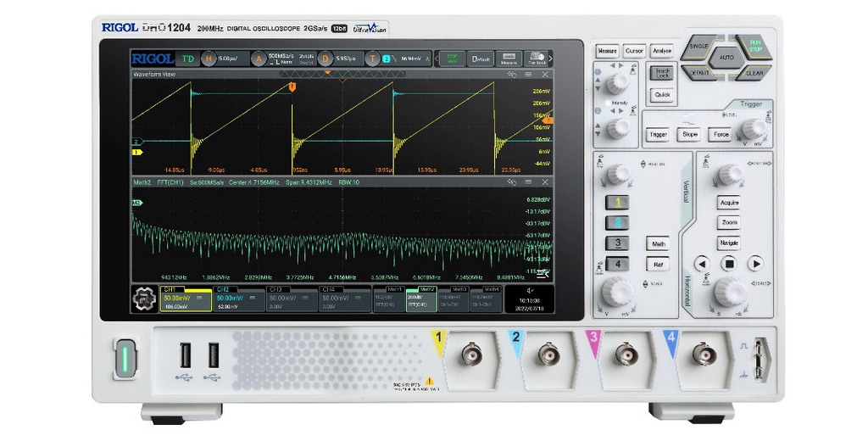Expand toolbar with right arrow chevron
This screenshot has height=441, width=868.
[550, 59]
